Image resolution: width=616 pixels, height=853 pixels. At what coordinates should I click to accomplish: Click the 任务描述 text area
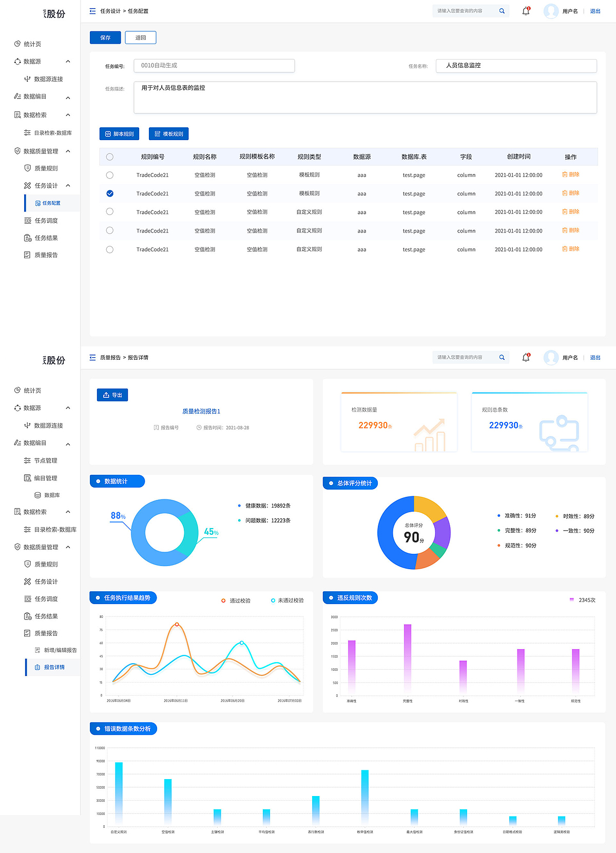(365, 97)
